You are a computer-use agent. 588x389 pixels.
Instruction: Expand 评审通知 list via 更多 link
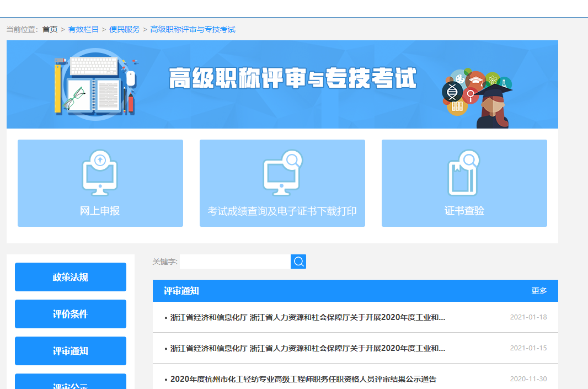539,291
